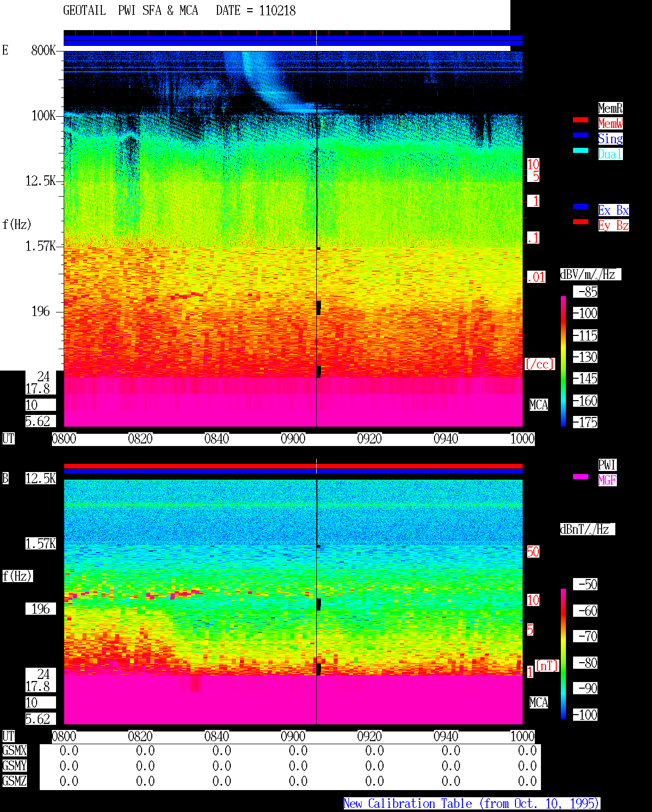Click the cyan Dual legend swatch
The width and height of the screenshot is (652, 812).
pos(581,150)
